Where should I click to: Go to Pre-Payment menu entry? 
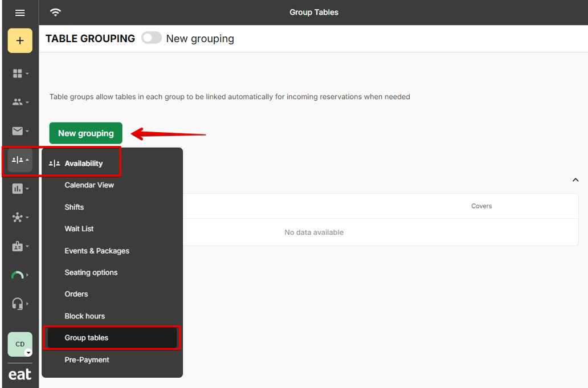tap(87, 360)
